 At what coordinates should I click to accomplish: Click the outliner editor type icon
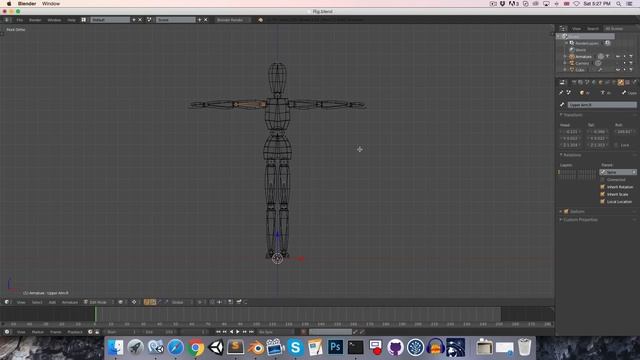click(563, 29)
